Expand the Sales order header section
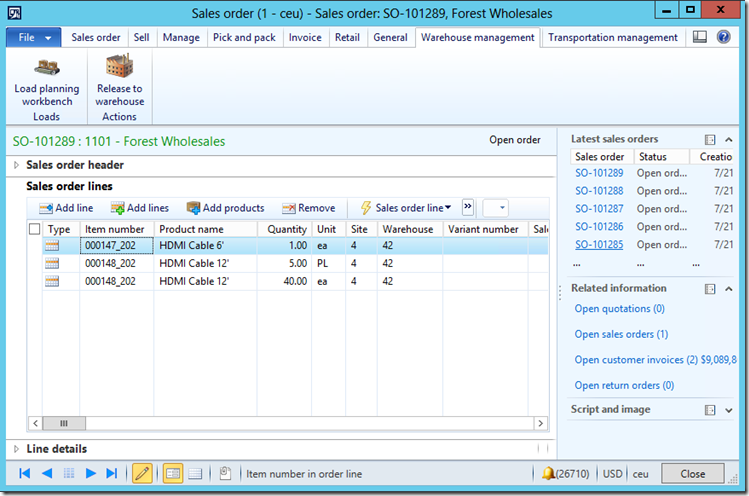Screen dimensions: 749x496 pos(19,165)
